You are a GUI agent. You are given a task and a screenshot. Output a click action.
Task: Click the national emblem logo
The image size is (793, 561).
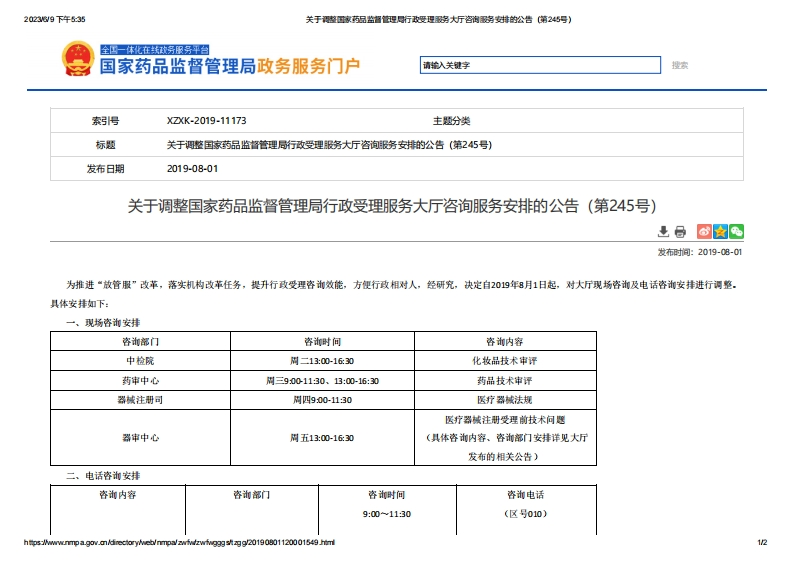(75, 60)
